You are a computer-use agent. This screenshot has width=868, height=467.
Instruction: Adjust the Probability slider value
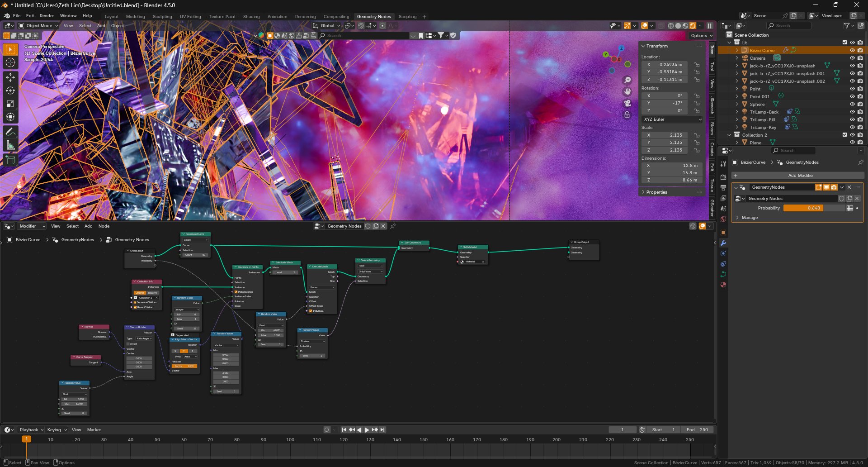coord(814,208)
